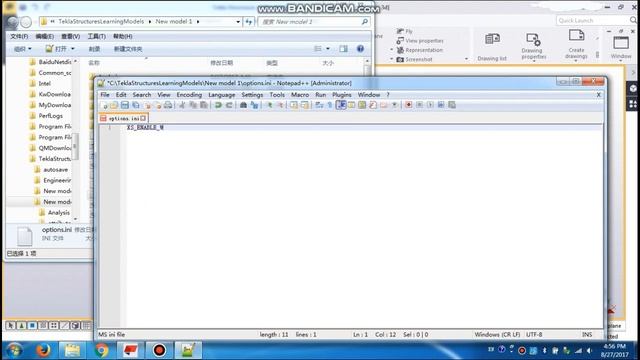The height and width of the screenshot is (360, 640).
Task: Open the User Defined Language icon
Action: pyautogui.click(x=351, y=105)
